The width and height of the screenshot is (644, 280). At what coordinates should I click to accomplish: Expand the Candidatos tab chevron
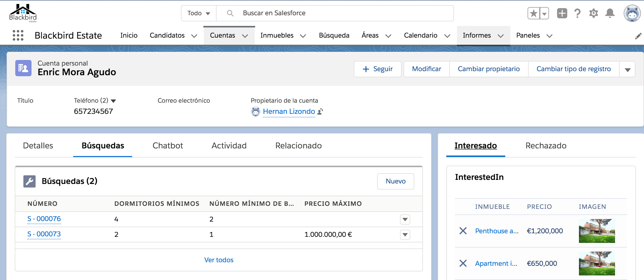coord(194,36)
